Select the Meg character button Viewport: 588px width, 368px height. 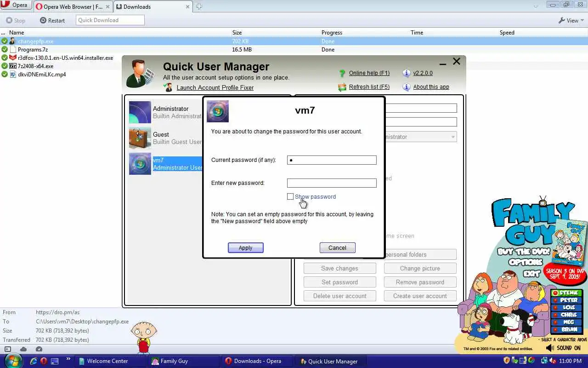coord(567,322)
